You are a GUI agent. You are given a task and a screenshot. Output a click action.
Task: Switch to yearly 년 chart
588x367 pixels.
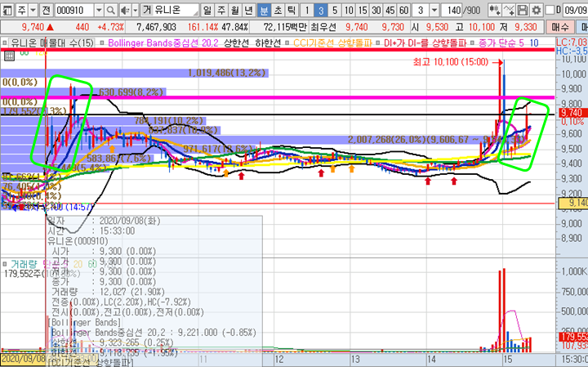[249, 10]
